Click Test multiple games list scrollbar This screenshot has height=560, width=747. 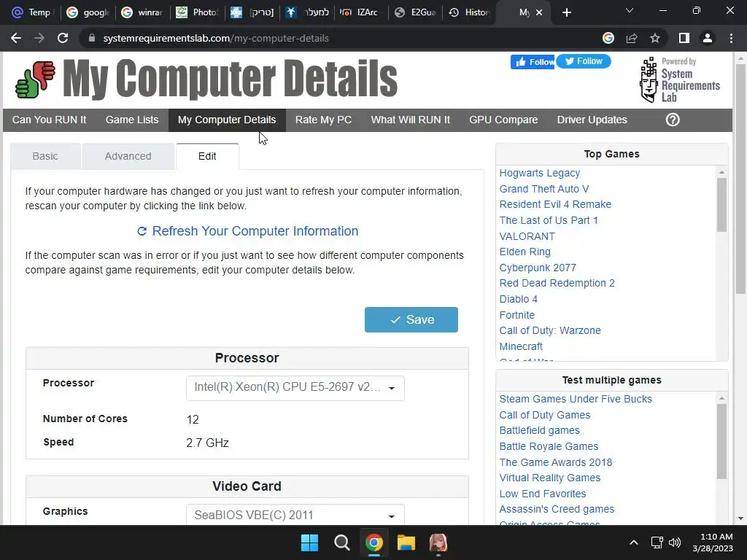tap(721, 441)
